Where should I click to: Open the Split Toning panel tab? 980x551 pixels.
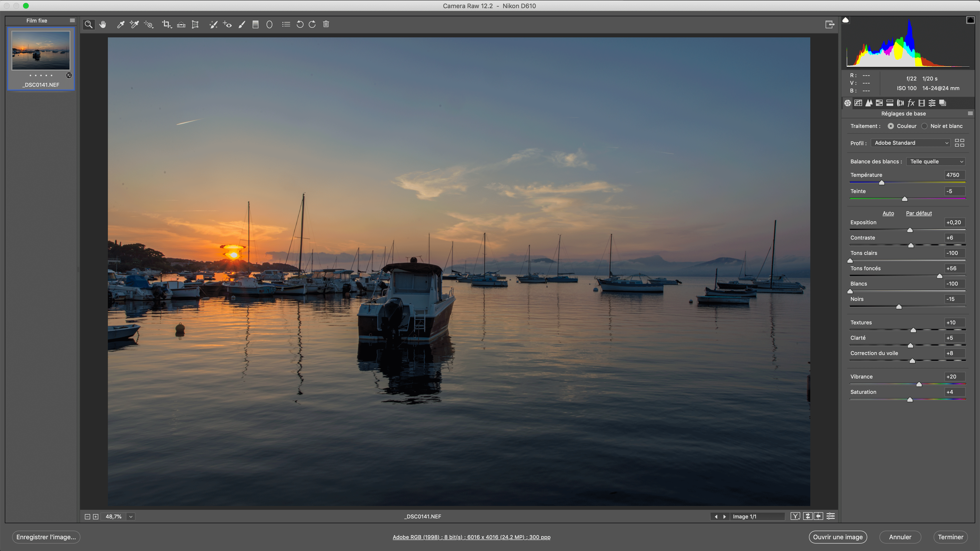tap(890, 103)
